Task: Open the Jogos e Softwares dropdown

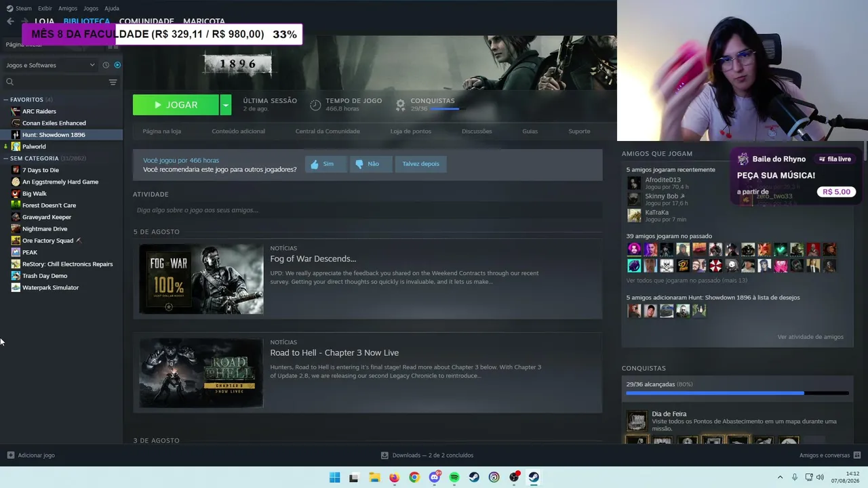Action: point(51,65)
